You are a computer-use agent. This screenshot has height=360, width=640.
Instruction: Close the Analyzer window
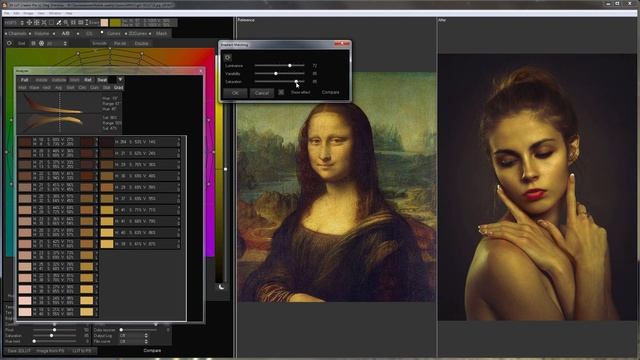click(x=200, y=71)
